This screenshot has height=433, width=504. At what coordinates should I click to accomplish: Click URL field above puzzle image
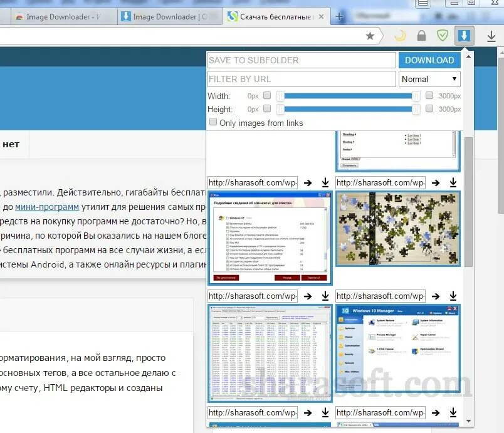pyautogui.click(x=381, y=183)
